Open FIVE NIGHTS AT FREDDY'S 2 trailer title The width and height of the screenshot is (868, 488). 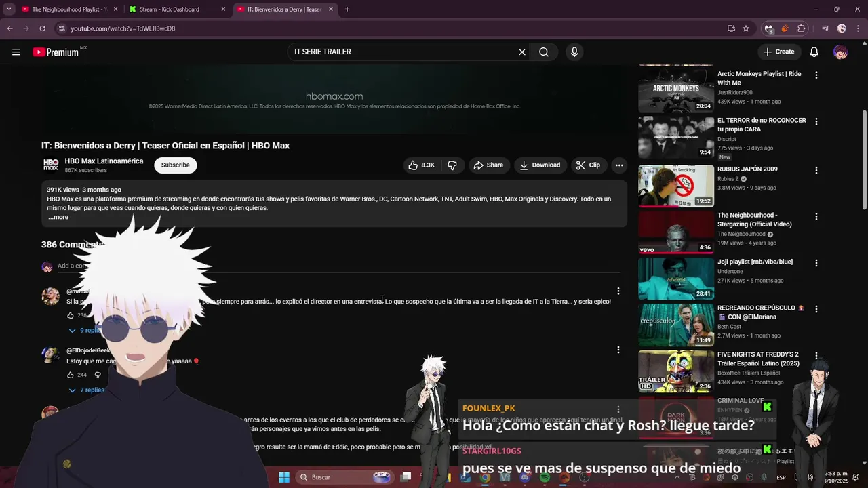click(757, 359)
